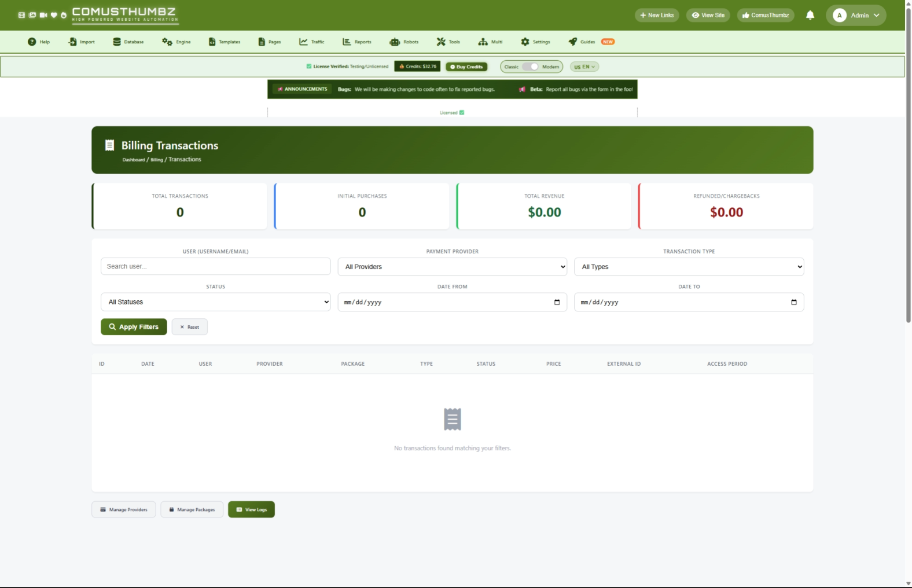Click the Database stack icon
Viewport: 912px width, 588px height.
(117, 42)
